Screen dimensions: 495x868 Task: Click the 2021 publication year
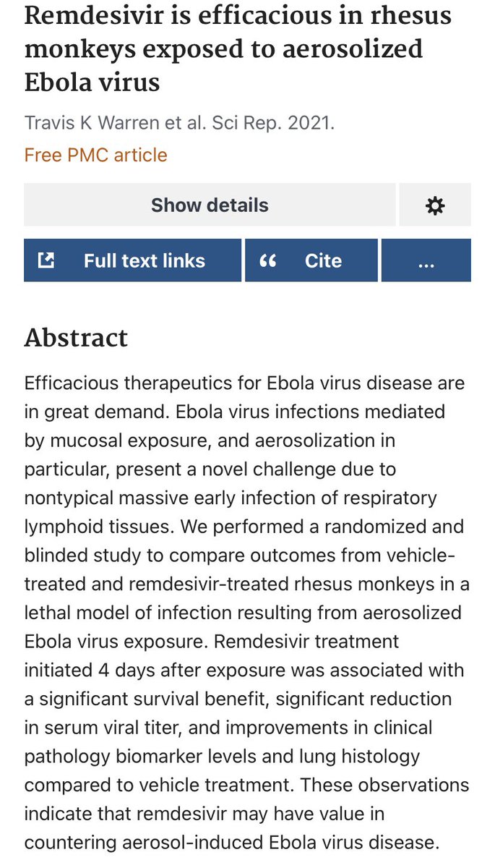pos(310,122)
